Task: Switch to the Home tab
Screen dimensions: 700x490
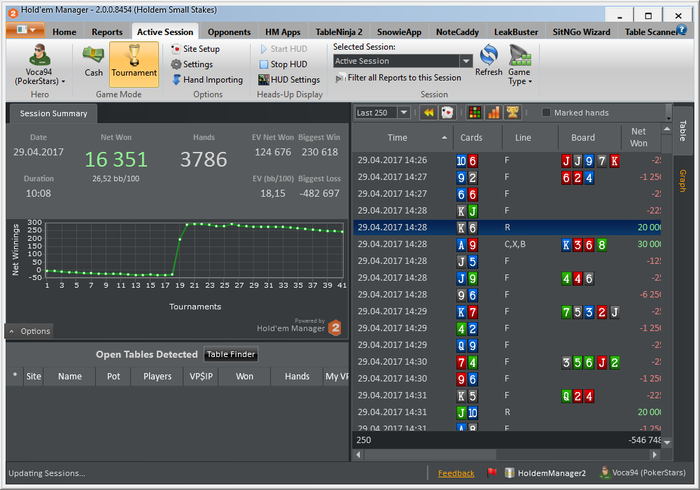Action: (x=64, y=32)
